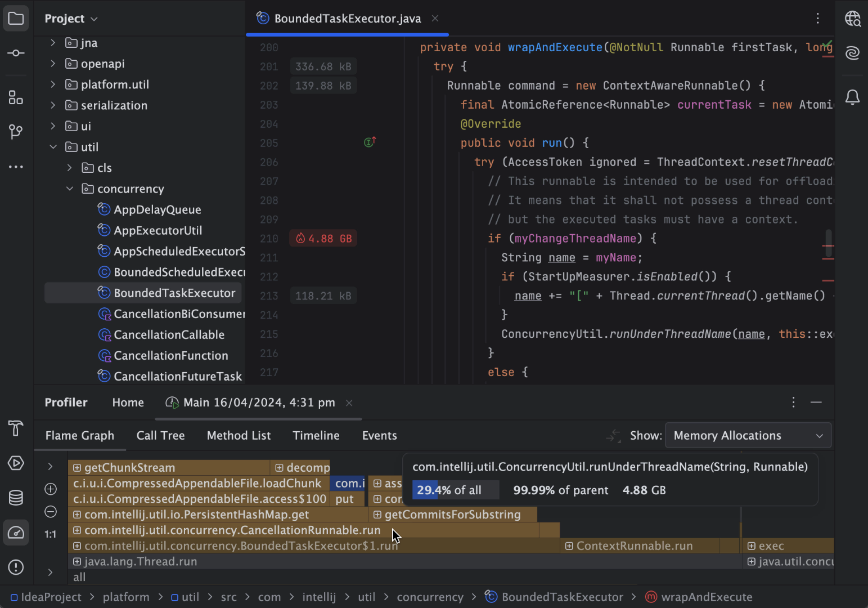Image resolution: width=868 pixels, height=608 pixels.
Task: Open the Show Memory Allocations dropdown
Action: coord(748,436)
